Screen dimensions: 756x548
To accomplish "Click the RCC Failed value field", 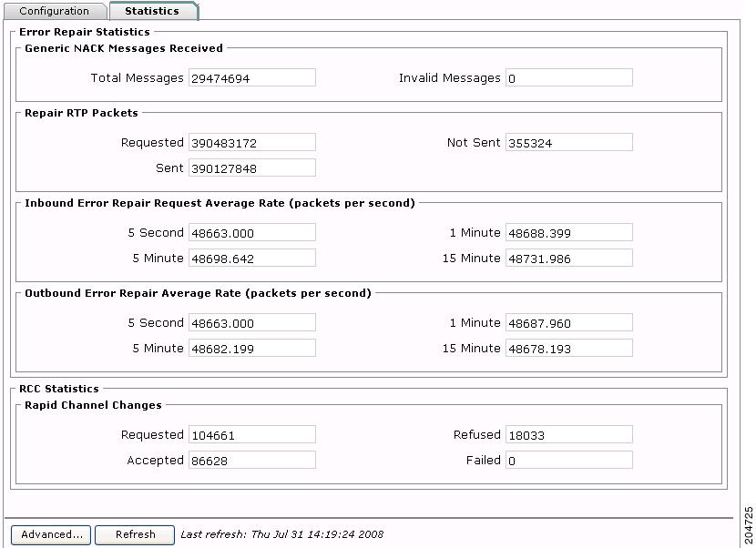I will pyautogui.click(x=569, y=461).
